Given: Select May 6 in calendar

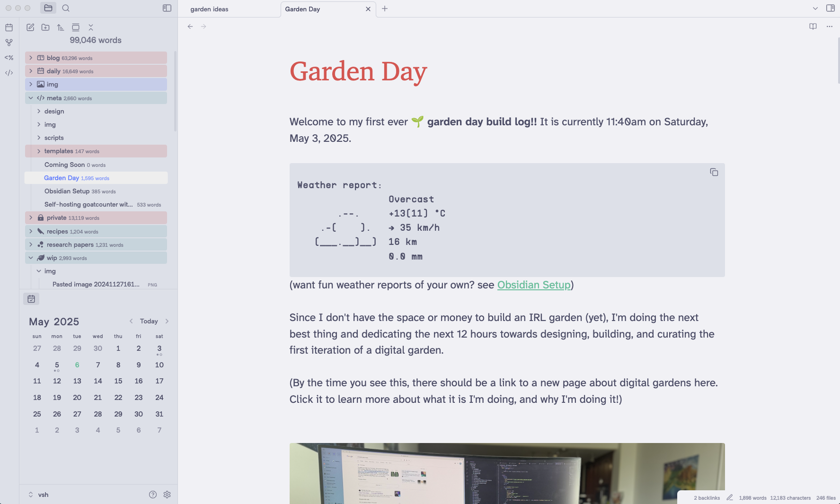Looking at the screenshot, I should [77, 365].
